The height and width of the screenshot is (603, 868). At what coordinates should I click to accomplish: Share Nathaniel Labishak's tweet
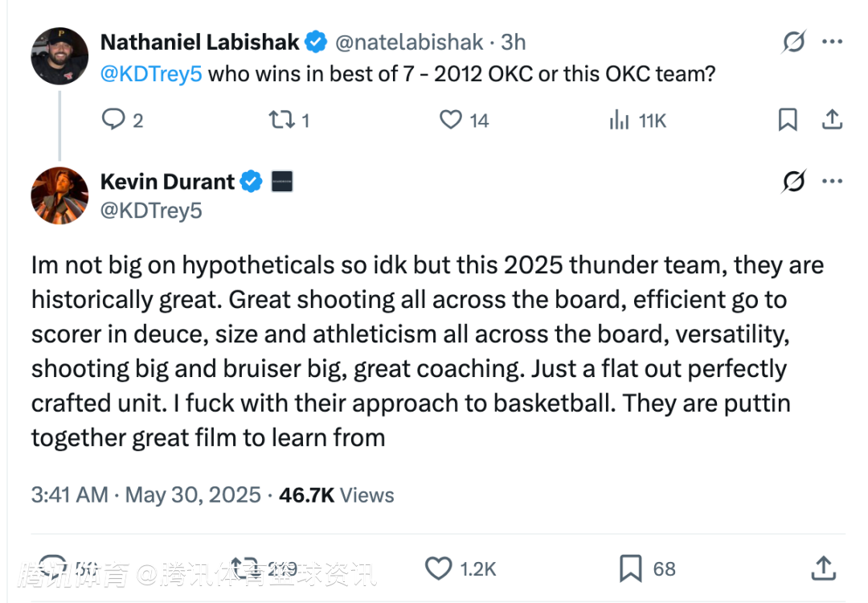point(832,120)
